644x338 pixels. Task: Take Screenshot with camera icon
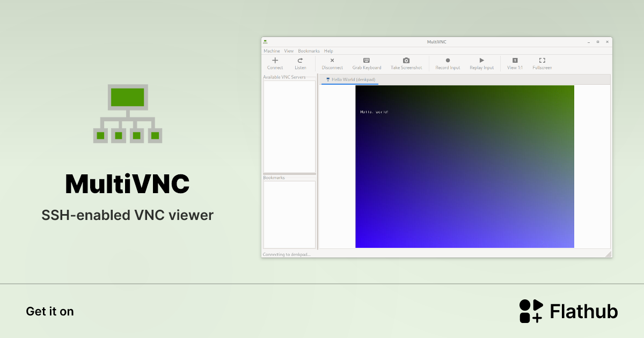pyautogui.click(x=406, y=61)
